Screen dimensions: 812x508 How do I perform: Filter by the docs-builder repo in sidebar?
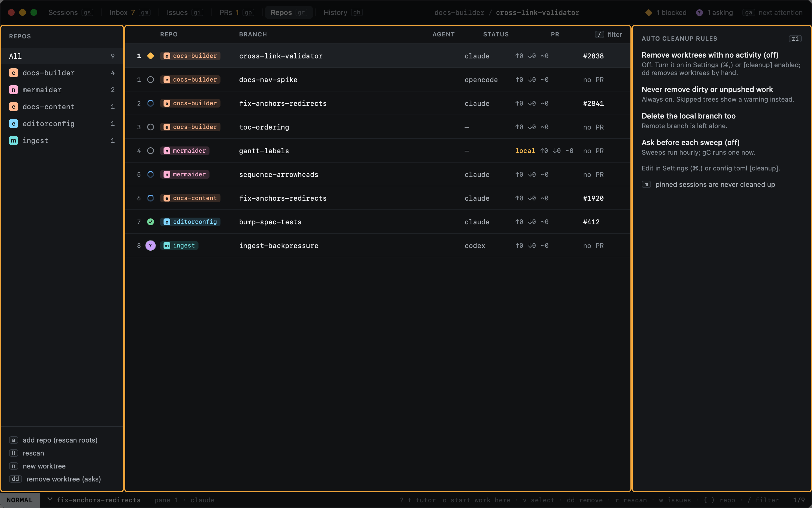(62, 73)
